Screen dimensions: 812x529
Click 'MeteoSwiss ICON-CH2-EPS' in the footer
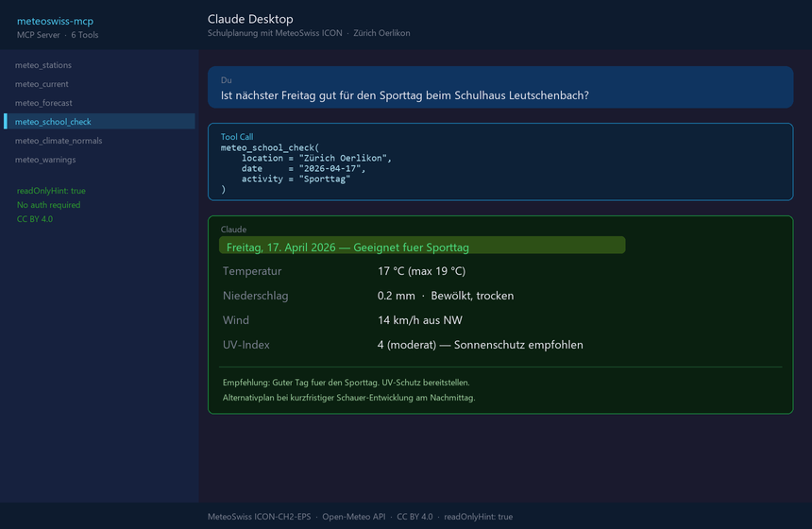click(x=259, y=517)
